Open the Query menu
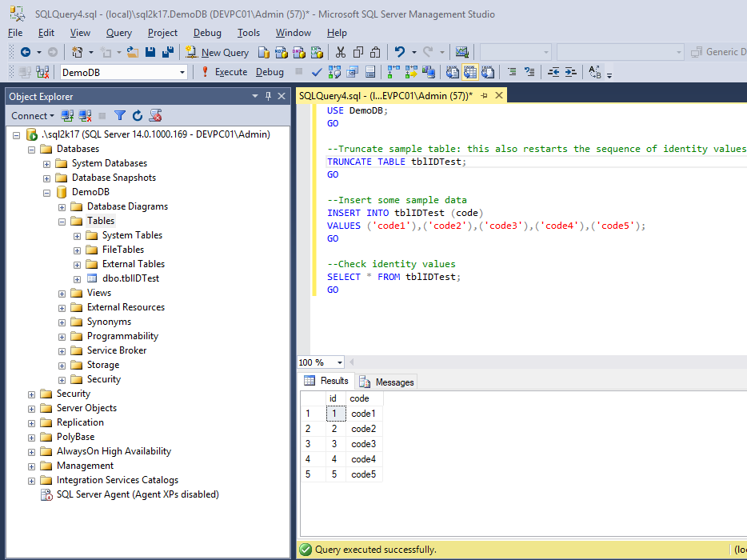The width and height of the screenshot is (747, 560). 118,33
